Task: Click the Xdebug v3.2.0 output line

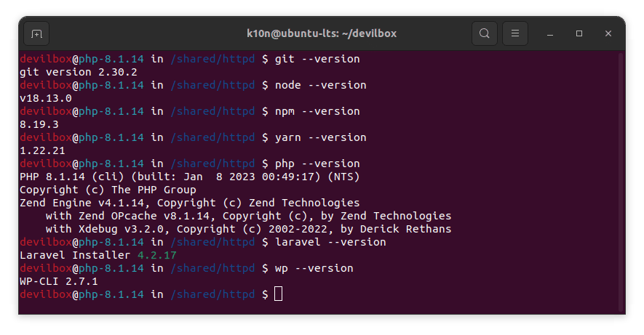Action: (248, 229)
